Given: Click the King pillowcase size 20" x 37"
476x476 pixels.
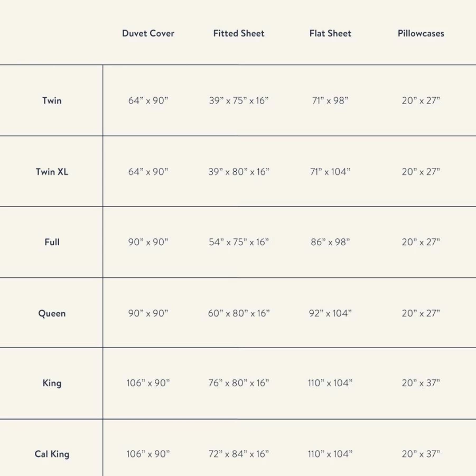Looking at the screenshot, I should click(x=421, y=383).
